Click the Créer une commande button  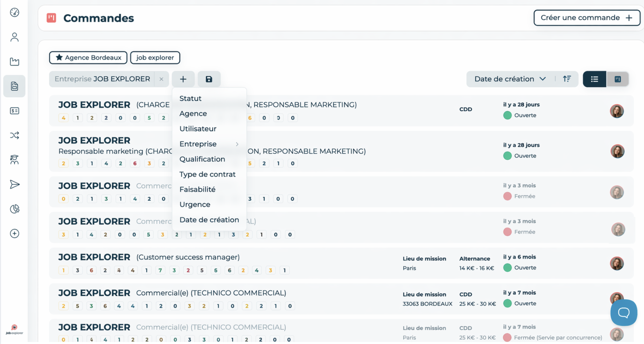click(587, 18)
